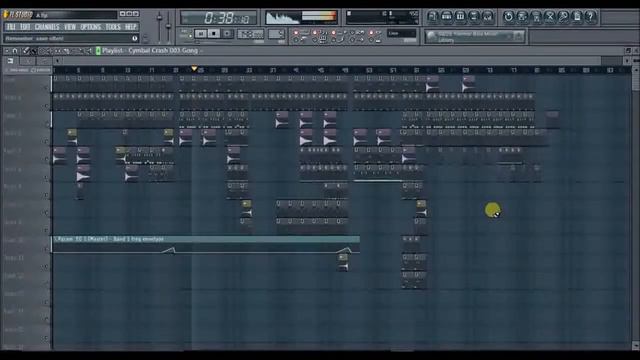Image resolution: width=640 pixels, height=360 pixels.
Task: Toggle mute dot on Track 11
Action: 46,267
